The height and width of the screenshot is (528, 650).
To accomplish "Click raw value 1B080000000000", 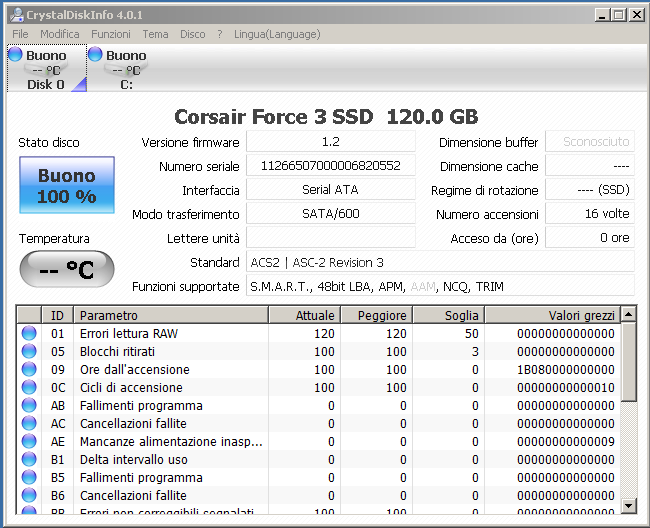I will 565,369.
